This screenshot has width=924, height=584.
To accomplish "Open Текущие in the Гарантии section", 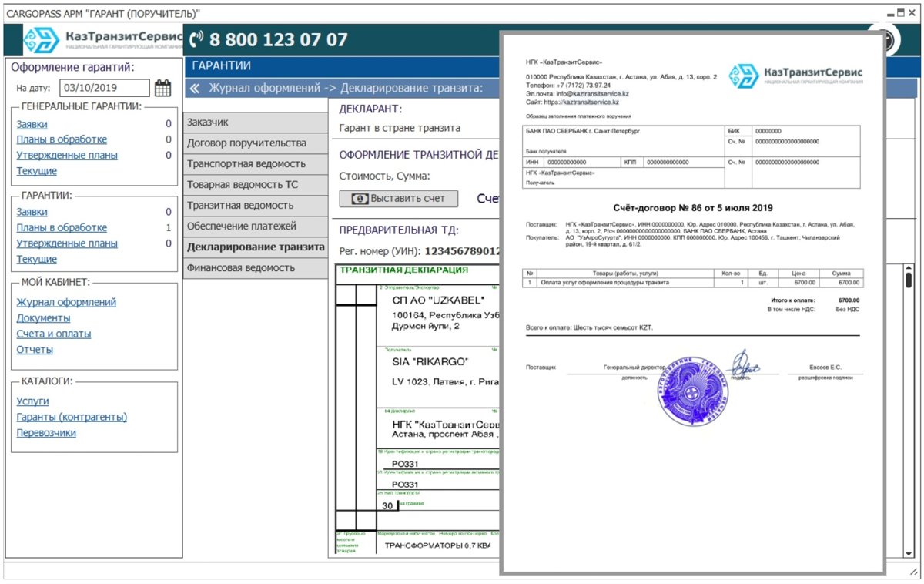I will [36, 259].
